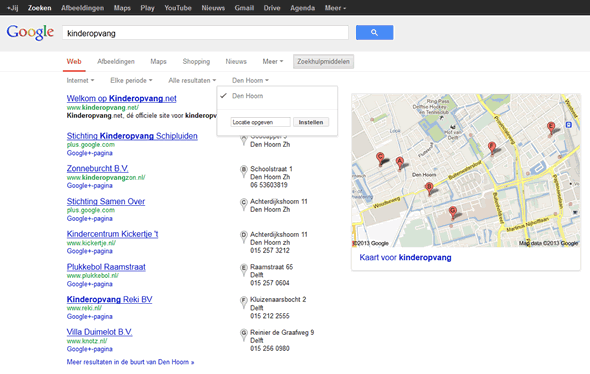
Task: Click the blue search magnifier button
Action: pos(374,32)
